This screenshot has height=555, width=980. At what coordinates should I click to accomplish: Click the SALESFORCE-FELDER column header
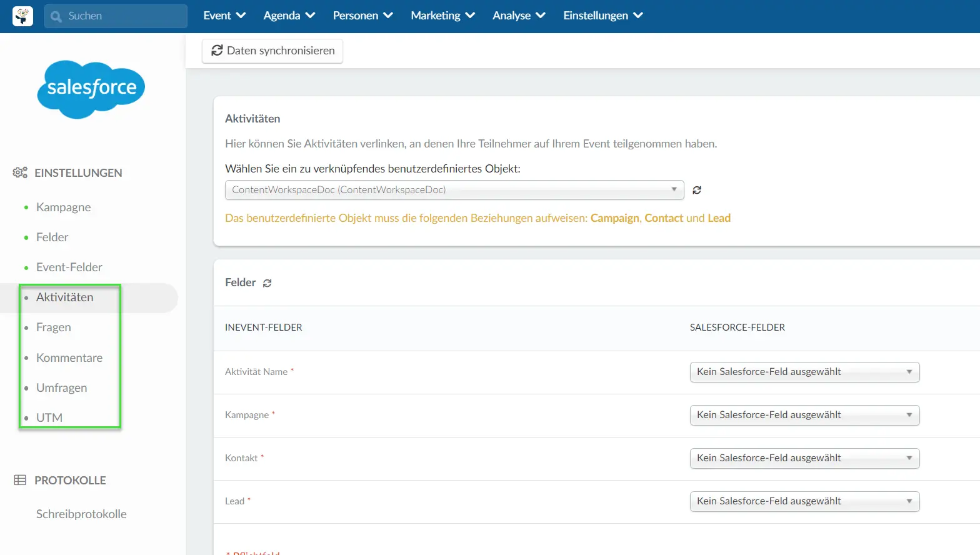(x=737, y=327)
